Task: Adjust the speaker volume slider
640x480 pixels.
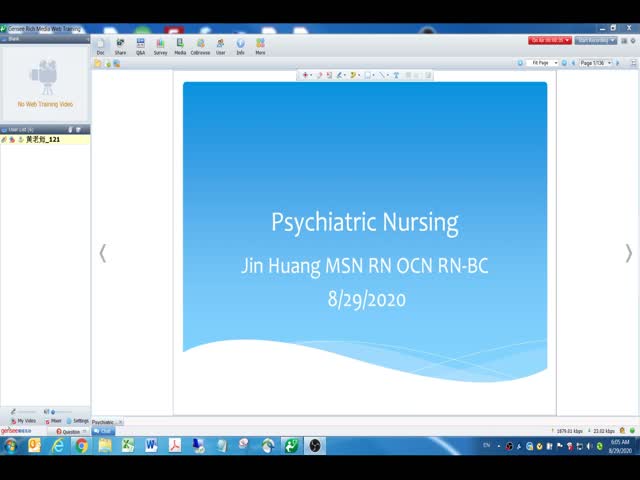Action: click(x=60, y=411)
